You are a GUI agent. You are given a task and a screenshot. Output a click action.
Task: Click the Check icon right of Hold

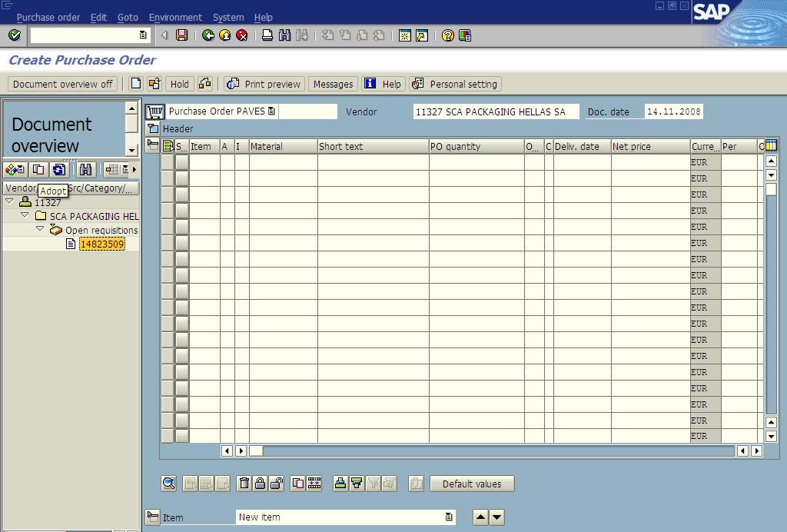coord(204,84)
